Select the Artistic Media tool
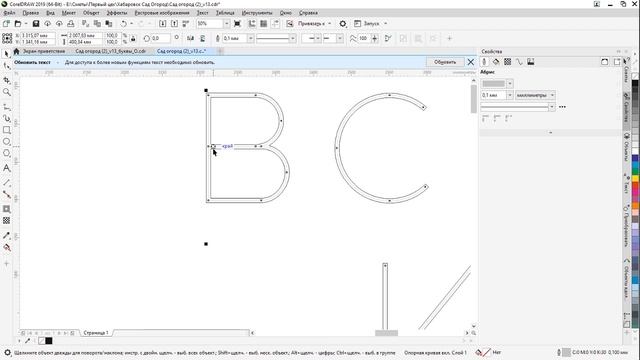640x360 pixels. (7, 118)
